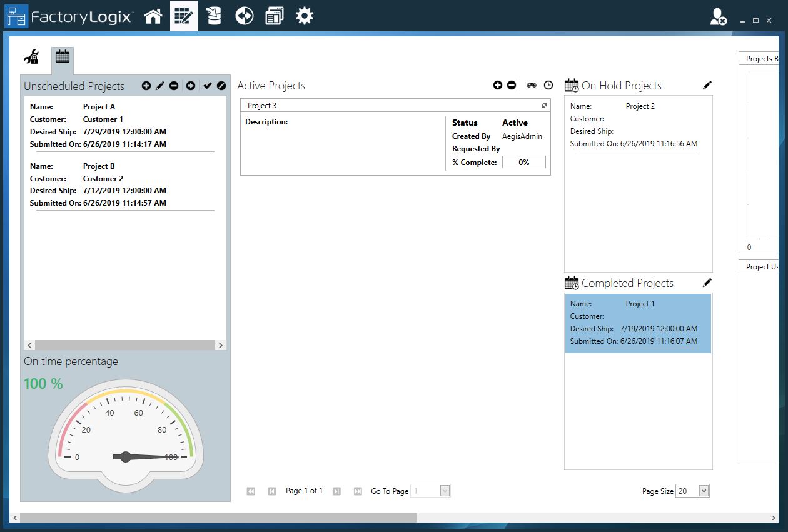Screen dimensions: 788x532
Task: Click the Unscheduled Projects horizontal scrollbar right arrow
Action: (221, 345)
